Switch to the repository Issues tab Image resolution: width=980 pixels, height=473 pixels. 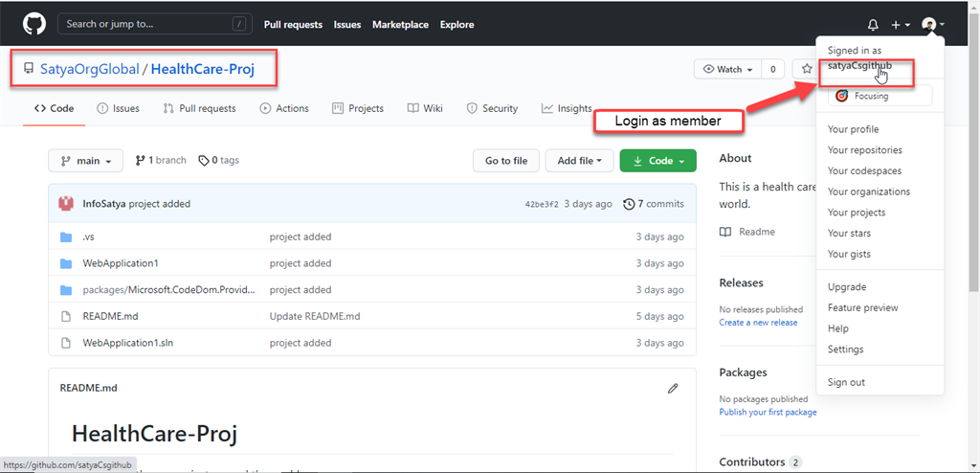118,108
